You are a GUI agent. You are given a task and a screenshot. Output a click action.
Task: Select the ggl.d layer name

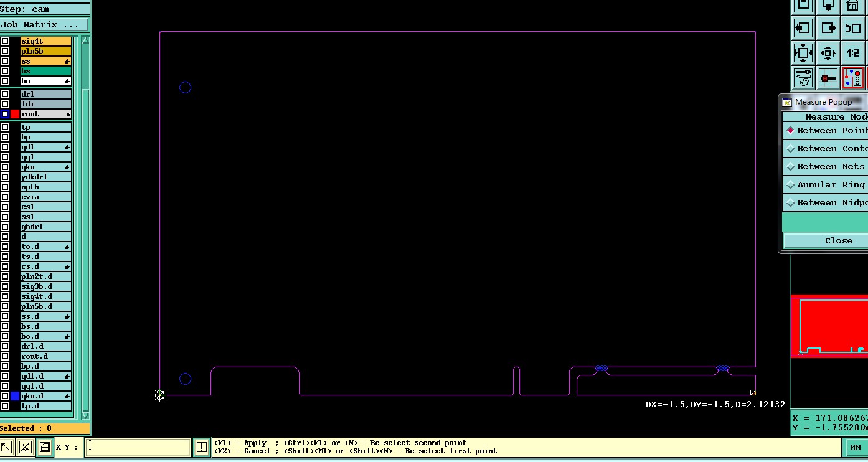46,386
